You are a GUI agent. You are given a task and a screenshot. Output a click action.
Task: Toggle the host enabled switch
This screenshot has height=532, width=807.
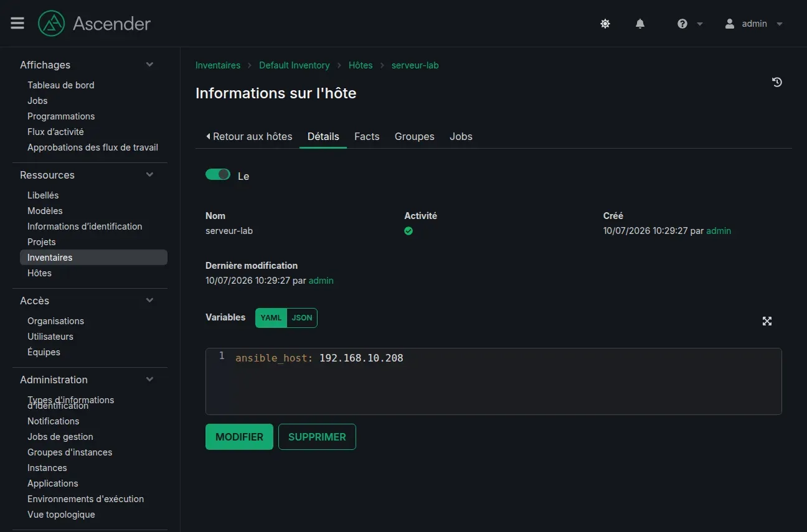[218, 175]
